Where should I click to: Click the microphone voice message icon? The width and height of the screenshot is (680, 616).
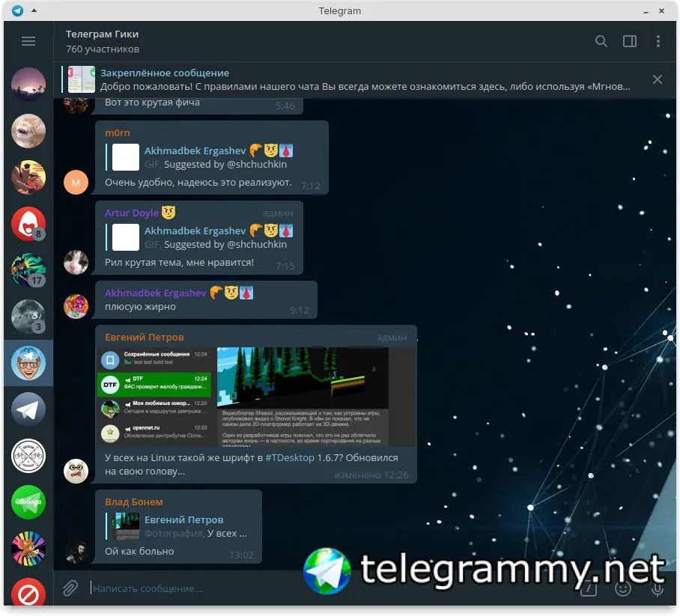click(658, 589)
